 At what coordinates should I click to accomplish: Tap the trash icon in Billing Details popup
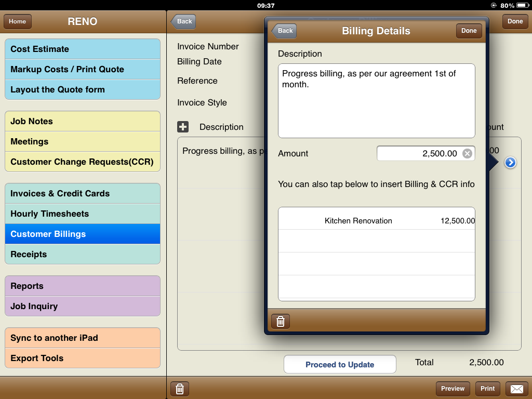[281, 322]
